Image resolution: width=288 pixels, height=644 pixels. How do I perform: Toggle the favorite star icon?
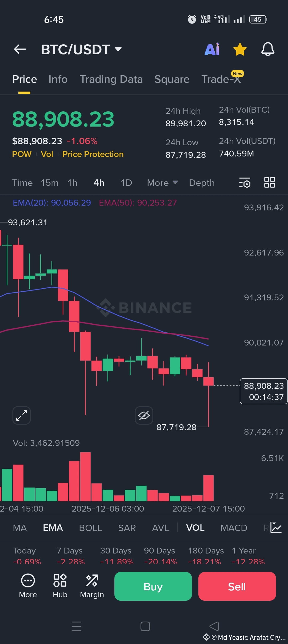click(240, 49)
